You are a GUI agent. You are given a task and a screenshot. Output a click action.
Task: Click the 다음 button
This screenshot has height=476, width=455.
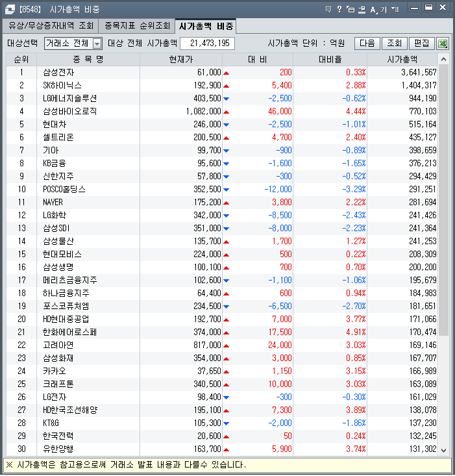click(x=367, y=44)
